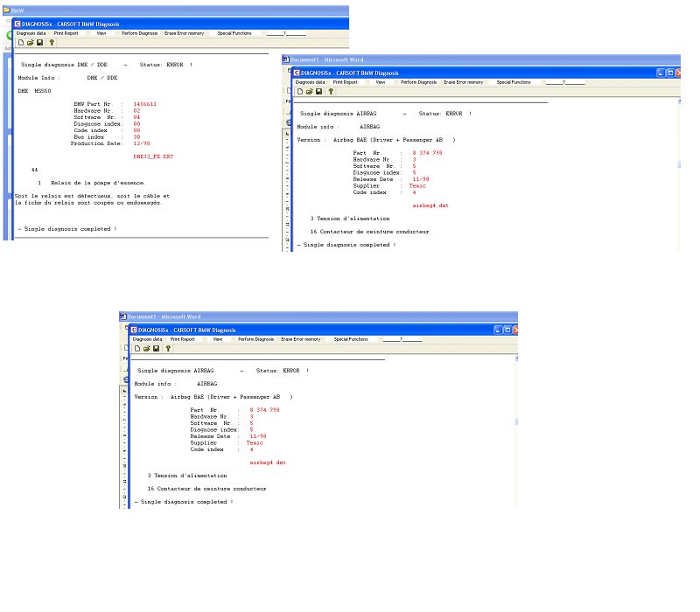Click '16 Contacteur de ceinture conducteur' in upper AIRBAG window
Screen dimensions: 700x612
click(369, 232)
